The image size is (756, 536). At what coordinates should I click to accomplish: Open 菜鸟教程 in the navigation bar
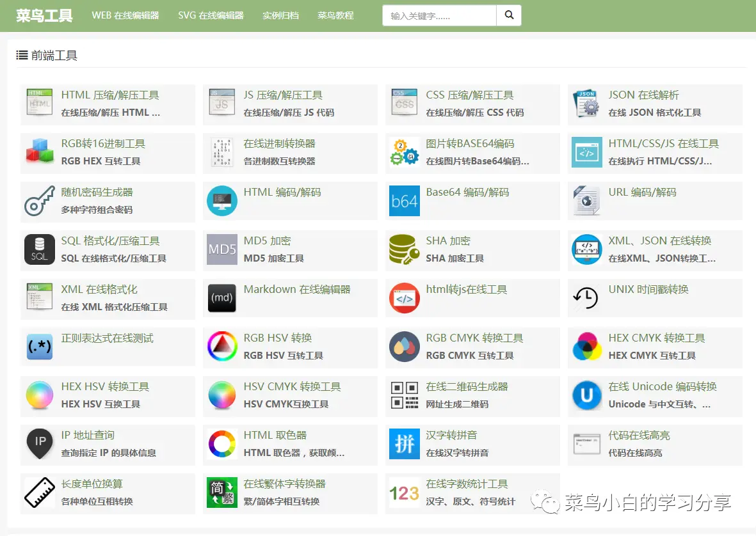pos(335,15)
